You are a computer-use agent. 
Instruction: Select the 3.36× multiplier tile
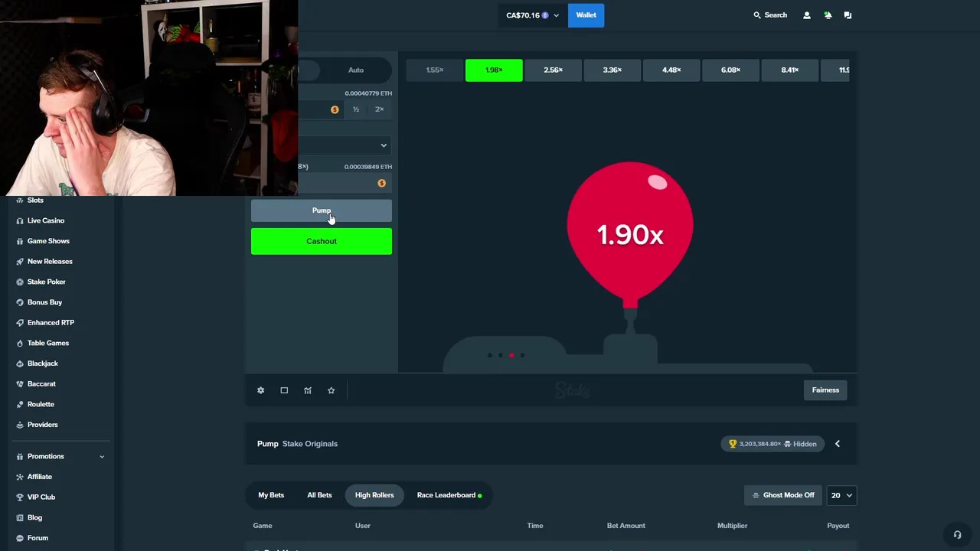(x=612, y=70)
